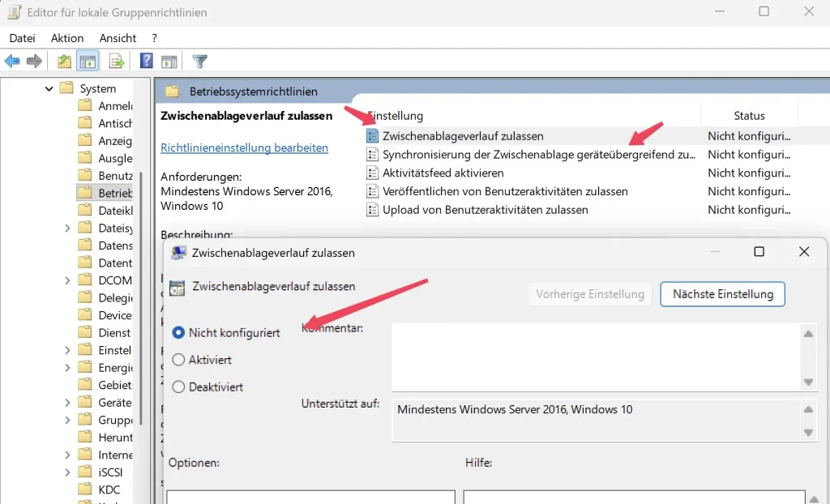Select Aktivitätsfeed aktivieren policy row

click(x=443, y=173)
